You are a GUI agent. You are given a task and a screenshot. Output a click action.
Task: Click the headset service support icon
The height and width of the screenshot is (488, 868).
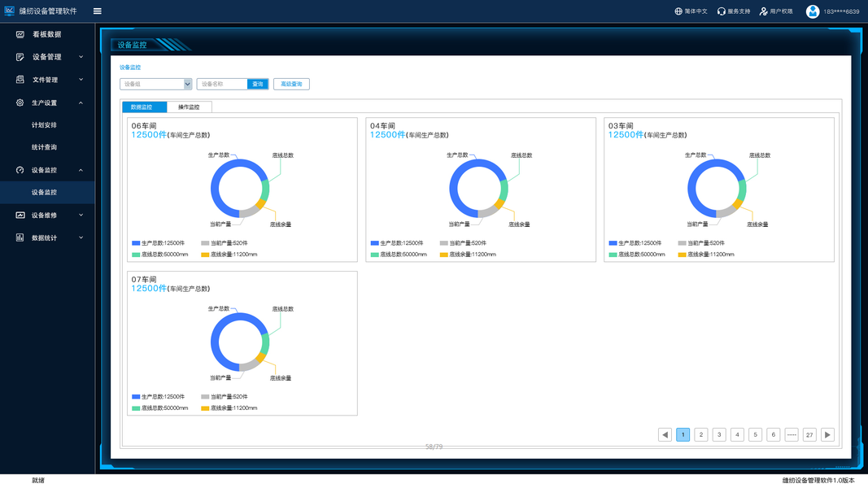(x=722, y=11)
